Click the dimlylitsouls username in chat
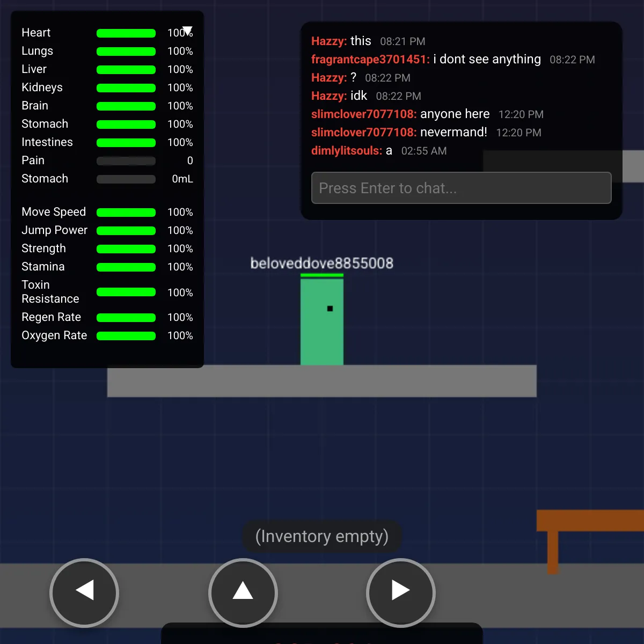Screen dimensions: 644x644 346,151
